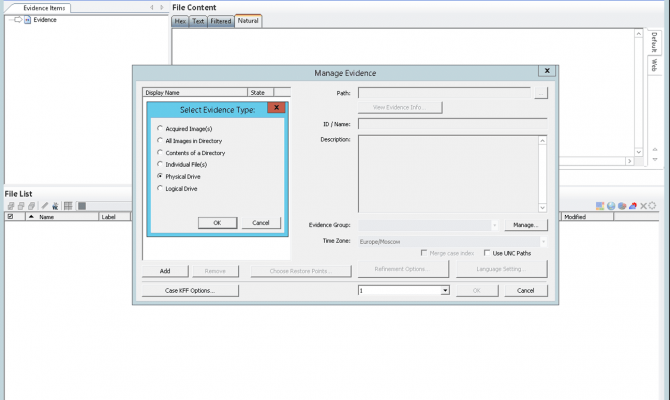670x400 pixels.
Task: Open the Evidence Group dropdown
Action: (x=494, y=225)
